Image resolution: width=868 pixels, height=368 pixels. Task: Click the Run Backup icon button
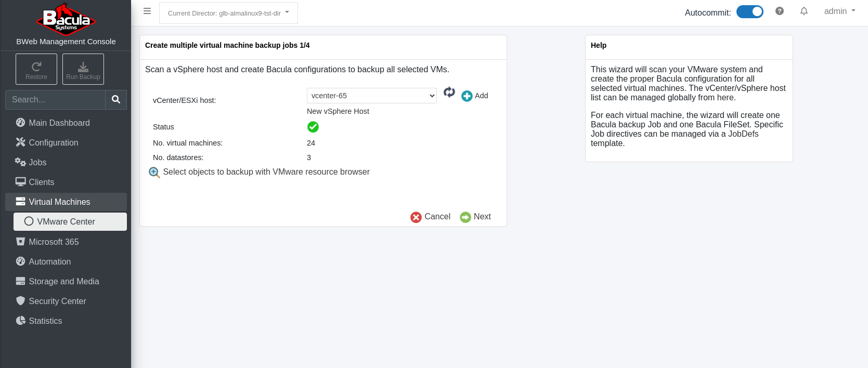(x=83, y=69)
